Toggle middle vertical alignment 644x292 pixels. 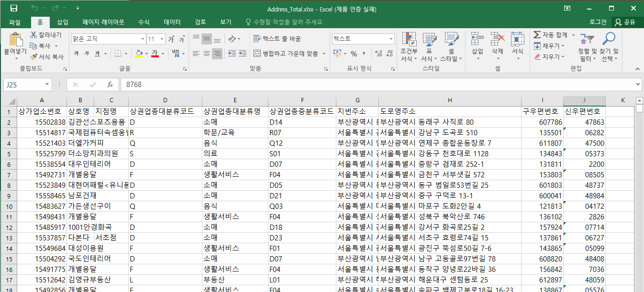[207, 39]
